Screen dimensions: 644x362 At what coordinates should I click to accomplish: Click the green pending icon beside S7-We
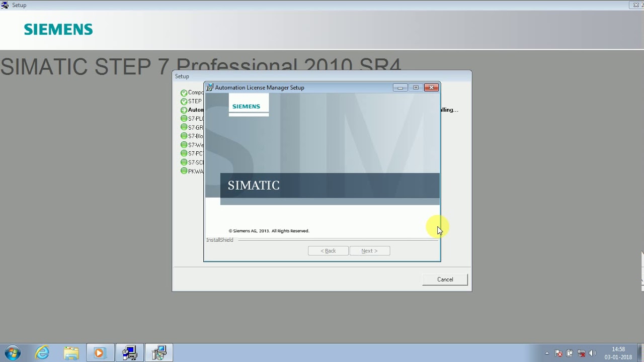click(x=184, y=145)
